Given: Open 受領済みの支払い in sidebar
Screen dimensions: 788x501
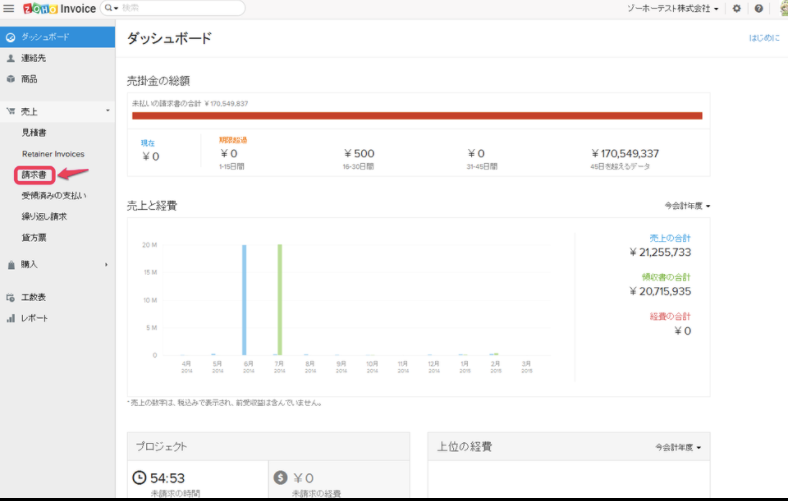Looking at the screenshot, I should [x=54, y=195].
